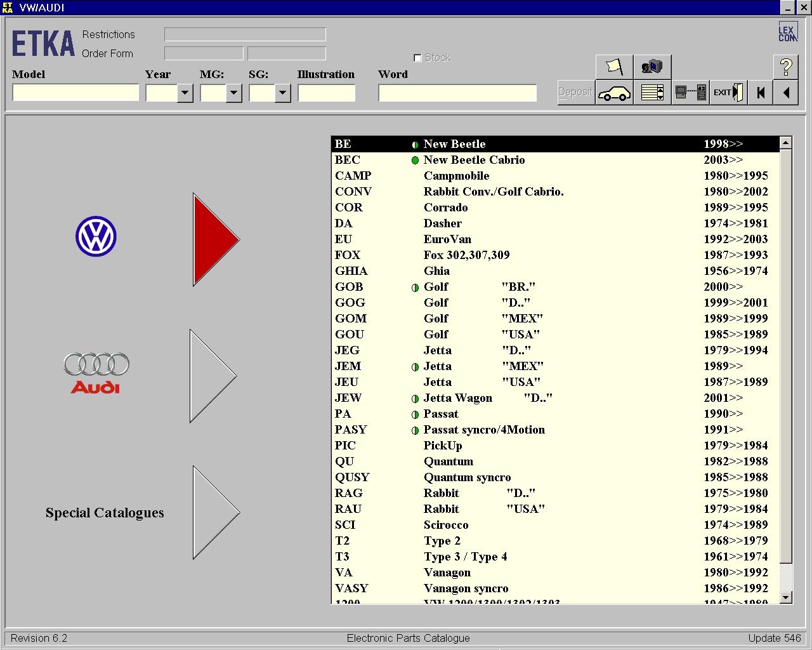Screen dimensions: 812x650
Task: Click the terminal-to-server connection icon
Action: pos(690,93)
